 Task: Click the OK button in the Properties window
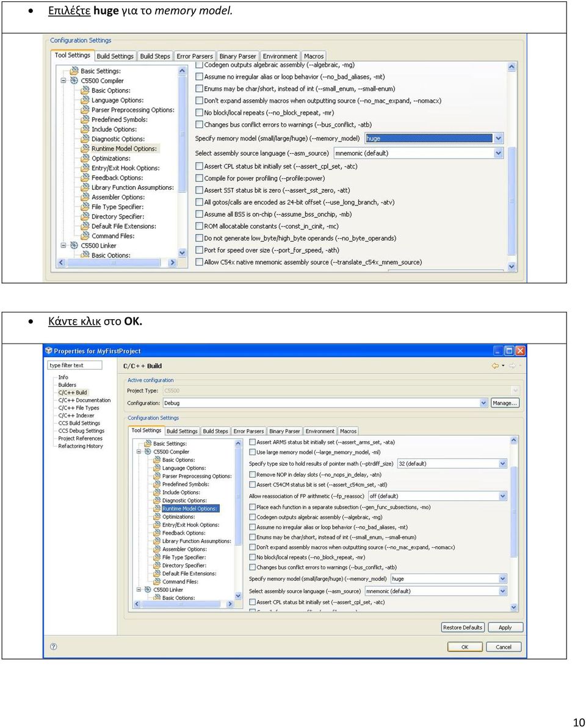(465, 647)
